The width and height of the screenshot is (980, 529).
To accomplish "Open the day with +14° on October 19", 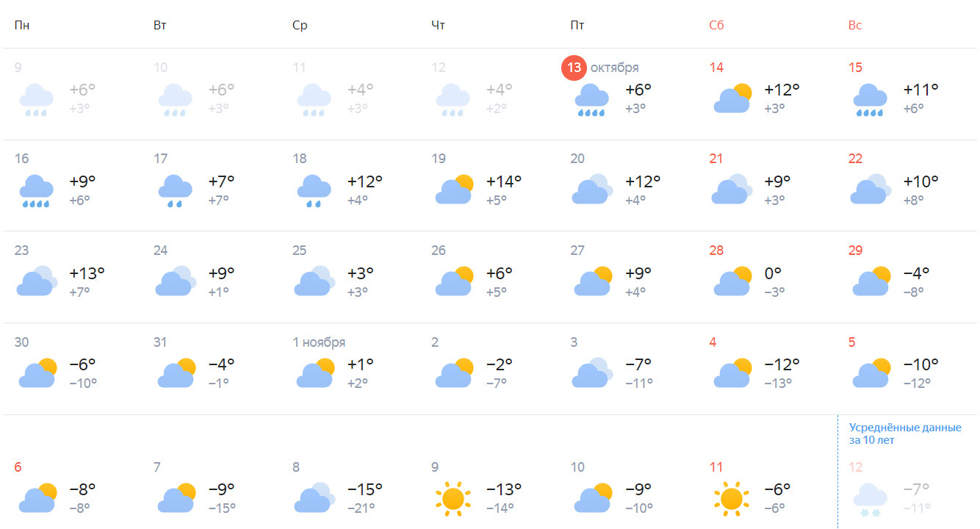I will click(504, 181).
